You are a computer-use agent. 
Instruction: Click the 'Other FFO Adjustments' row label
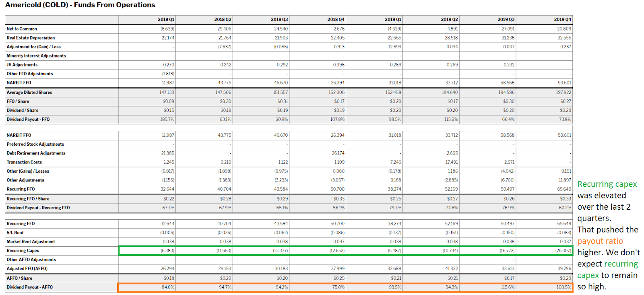pyautogui.click(x=30, y=74)
